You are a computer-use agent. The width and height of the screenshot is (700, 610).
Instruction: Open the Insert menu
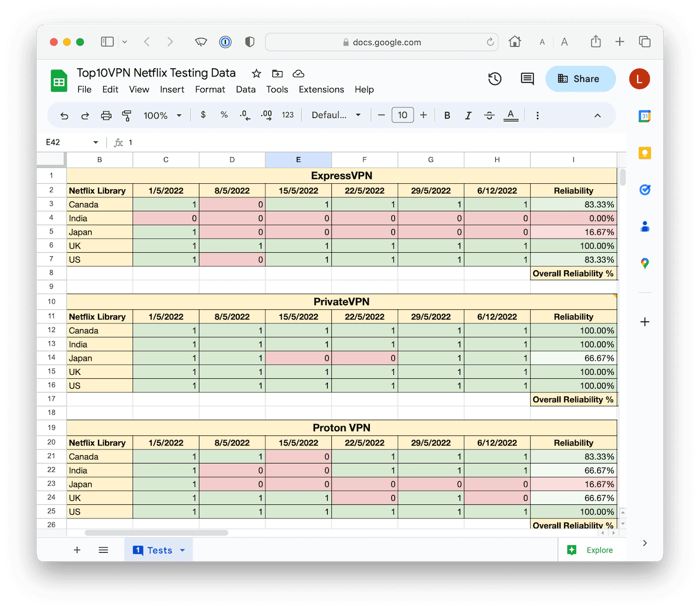click(x=172, y=89)
